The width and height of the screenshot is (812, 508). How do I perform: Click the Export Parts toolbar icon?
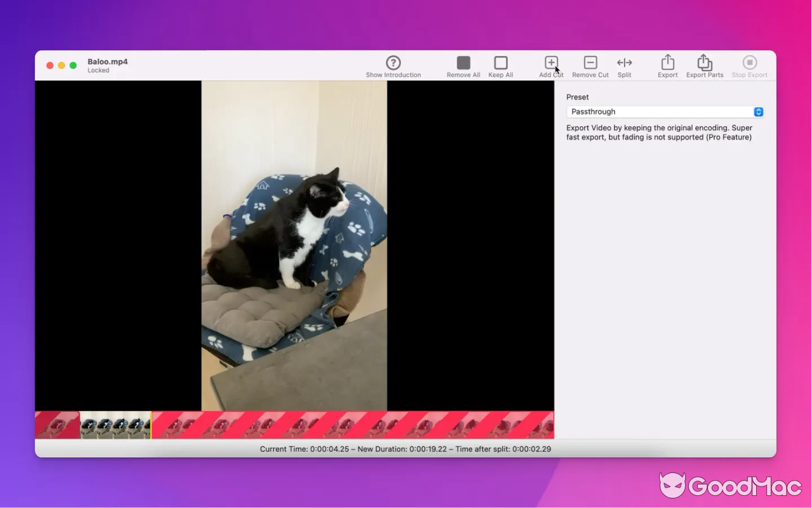[x=704, y=63]
